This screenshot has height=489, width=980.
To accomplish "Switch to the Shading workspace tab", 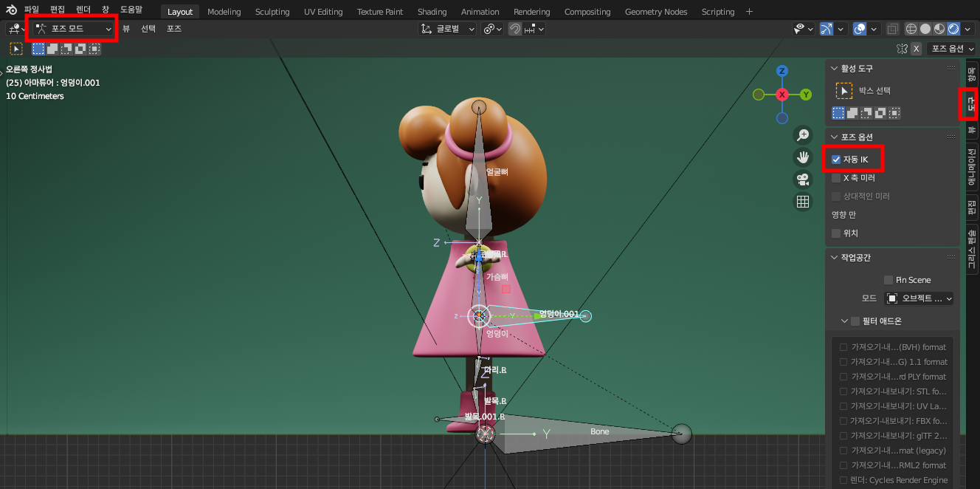I will (x=432, y=12).
